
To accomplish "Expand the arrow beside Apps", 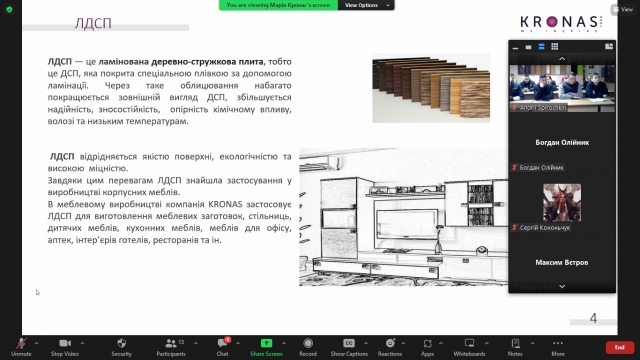I will pos(441,344).
